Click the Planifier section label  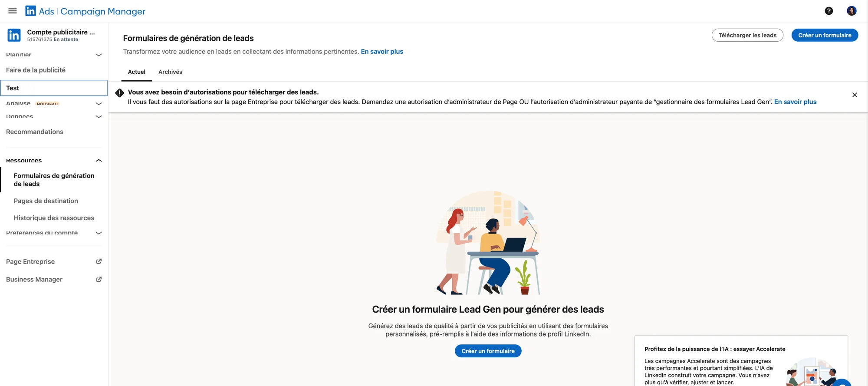[x=19, y=55]
